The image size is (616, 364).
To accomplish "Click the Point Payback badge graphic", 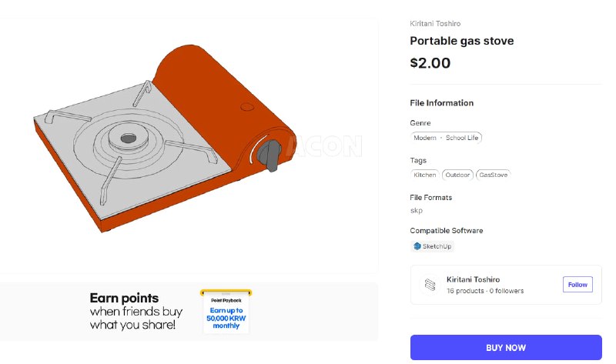I will pyautogui.click(x=226, y=312).
